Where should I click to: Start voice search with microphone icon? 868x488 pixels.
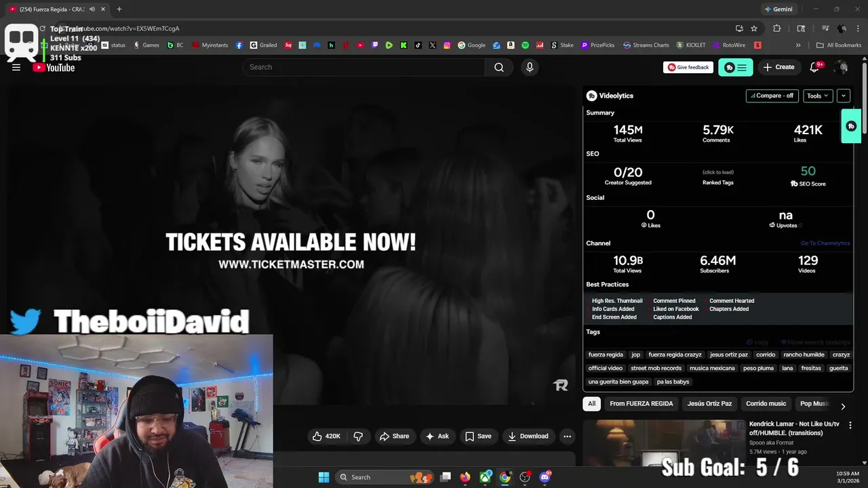[x=530, y=67]
